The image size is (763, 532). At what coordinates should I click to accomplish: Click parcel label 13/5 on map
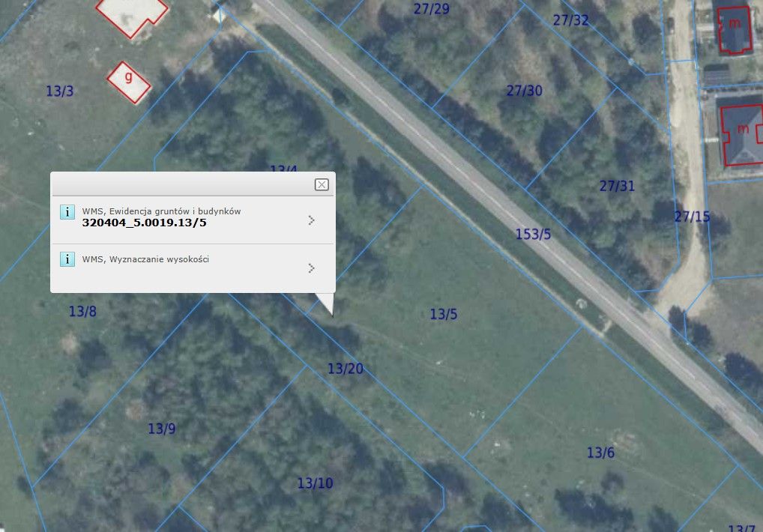pyautogui.click(x=443, y=314)
